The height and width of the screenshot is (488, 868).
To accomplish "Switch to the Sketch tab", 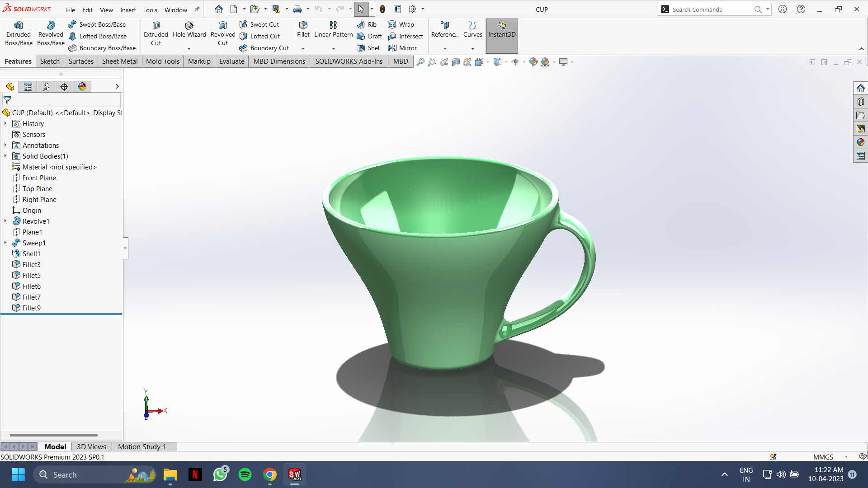I will [50, 61].
